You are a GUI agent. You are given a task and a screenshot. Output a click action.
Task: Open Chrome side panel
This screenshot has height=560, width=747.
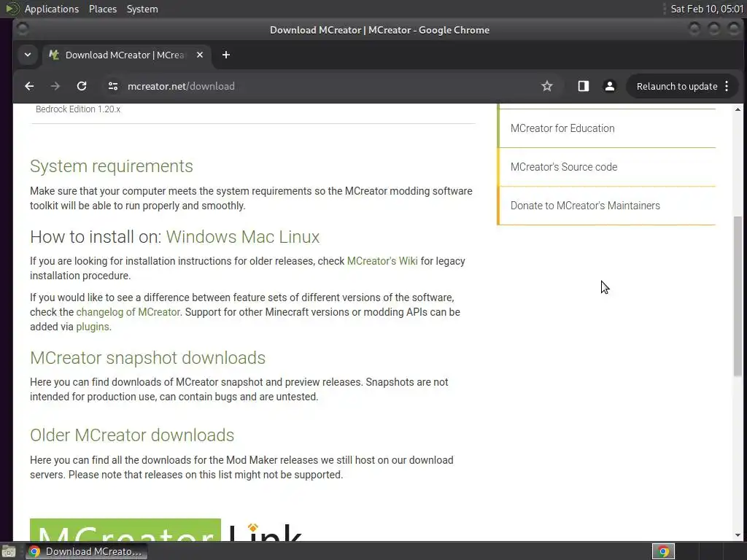(583, 86)
